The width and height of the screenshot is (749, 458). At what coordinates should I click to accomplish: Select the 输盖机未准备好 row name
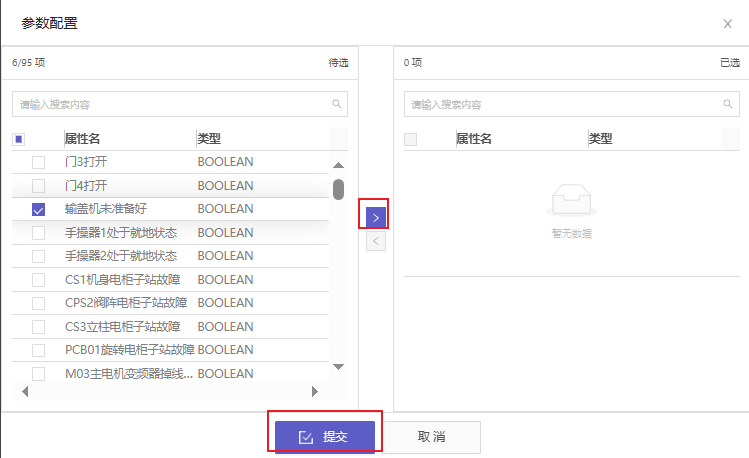[106, 209]
